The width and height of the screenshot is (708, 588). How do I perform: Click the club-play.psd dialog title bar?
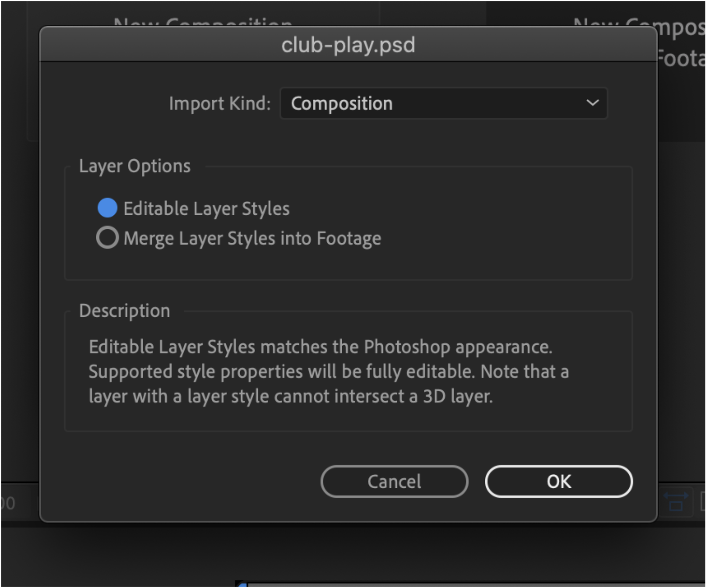click(x=348, y=44)
